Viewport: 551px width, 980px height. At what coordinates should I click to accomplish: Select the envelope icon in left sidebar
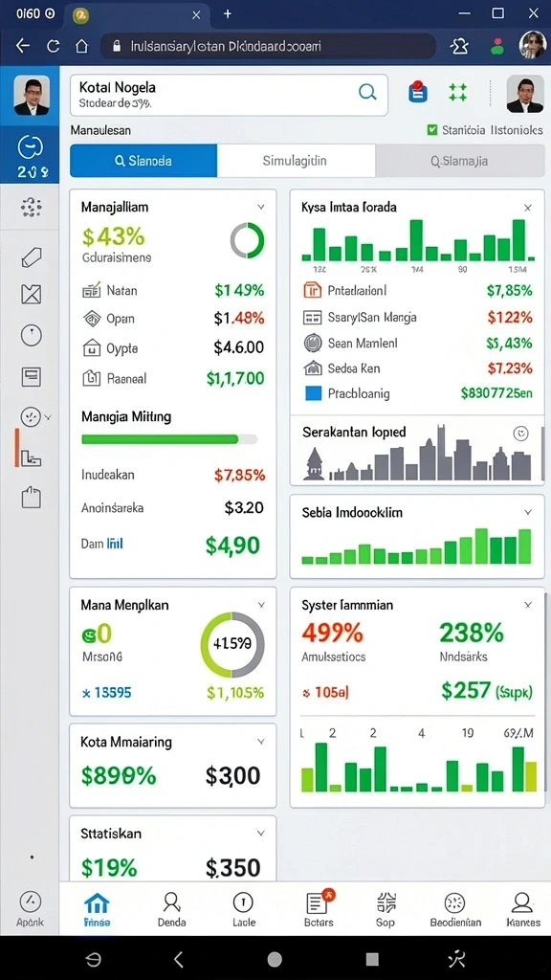pyautogui.click(x=32, y=294)
